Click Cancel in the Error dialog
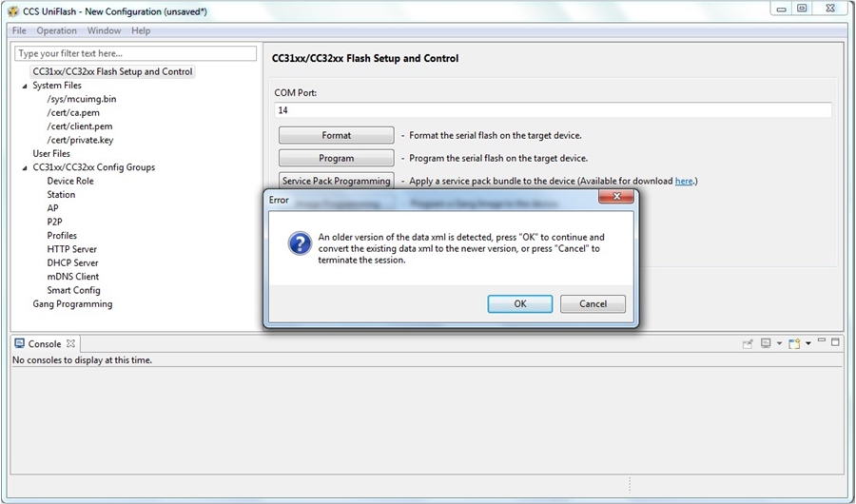Viewport: 856px width, 504px height. pos(593,304)
